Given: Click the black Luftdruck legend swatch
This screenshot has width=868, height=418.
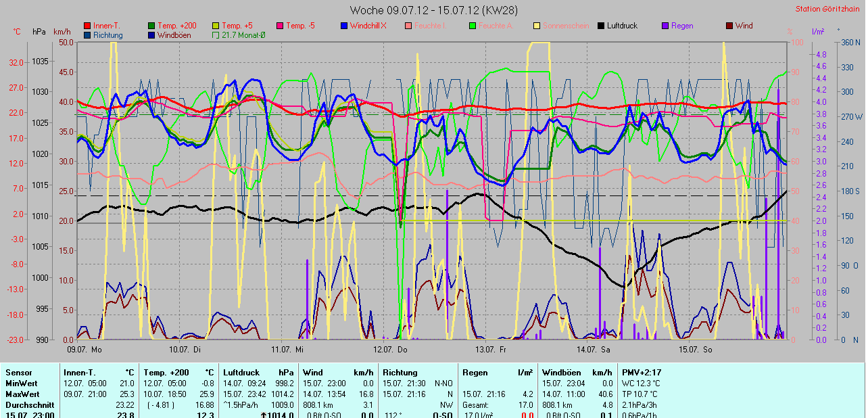Looking at the screenshot, I should pos(601,26).
